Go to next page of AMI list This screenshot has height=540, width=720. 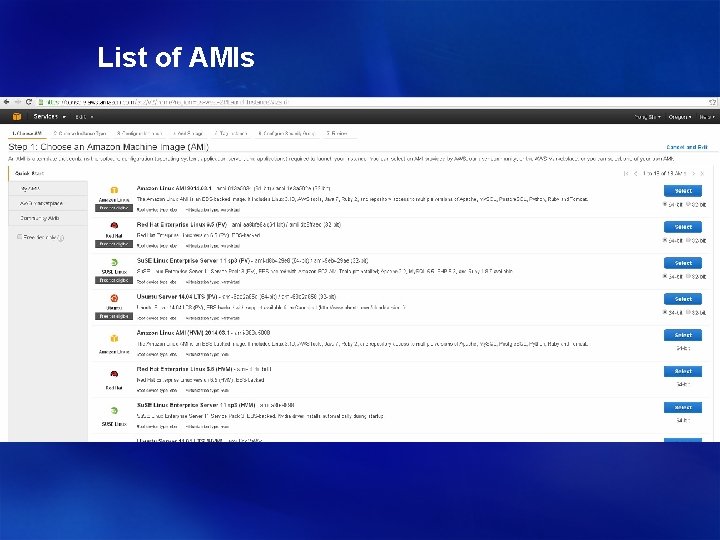click(694, 174)
